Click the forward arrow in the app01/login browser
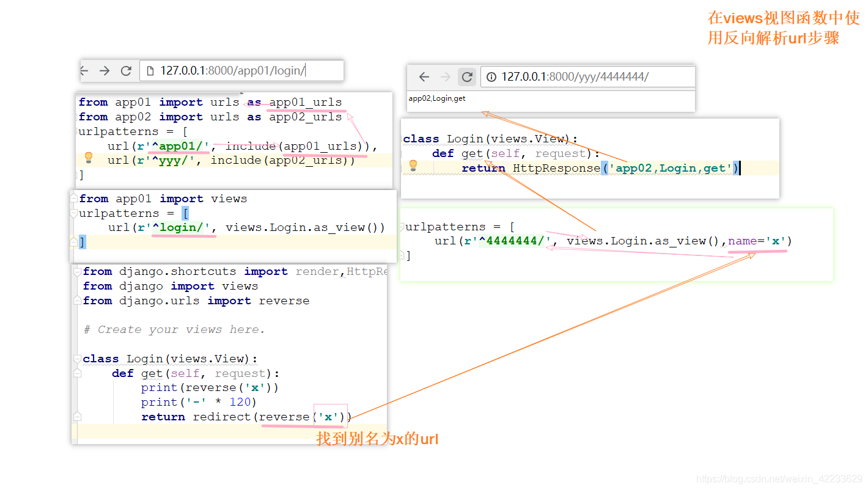868x490 pixels. click(x=105, y=71)
